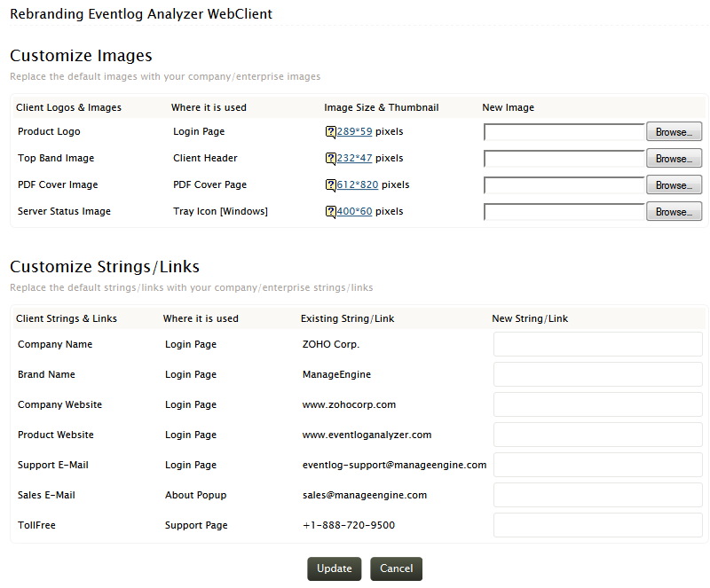Browse for a new Server Status Image
This screenshot has width=710, height=588.
click(674, 212)
